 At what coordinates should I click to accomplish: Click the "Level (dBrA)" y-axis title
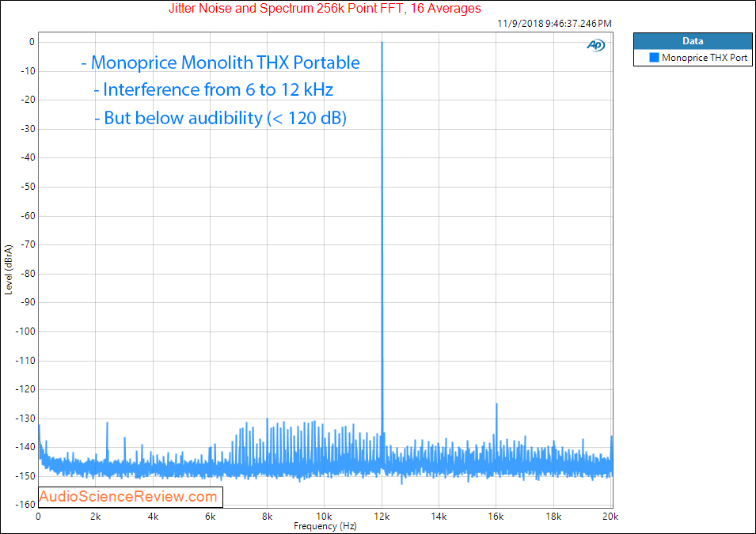point(8,270)
